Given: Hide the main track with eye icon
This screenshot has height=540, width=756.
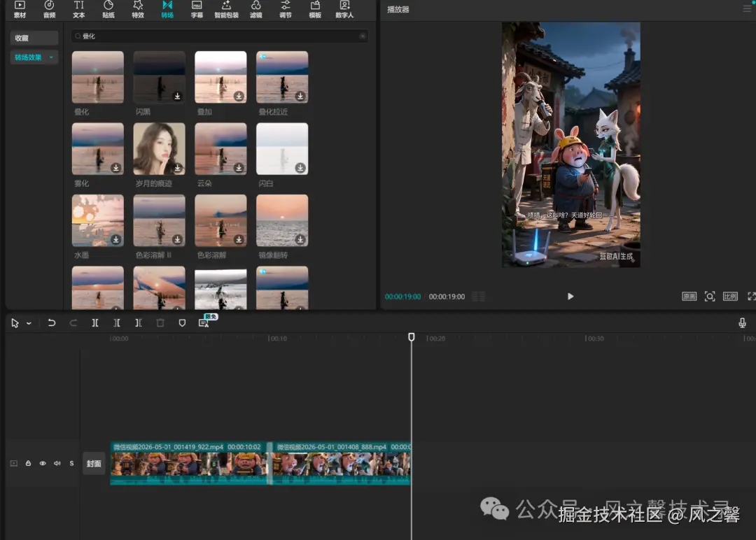Looking at the screenshot, I should click(x=43, y=464).
